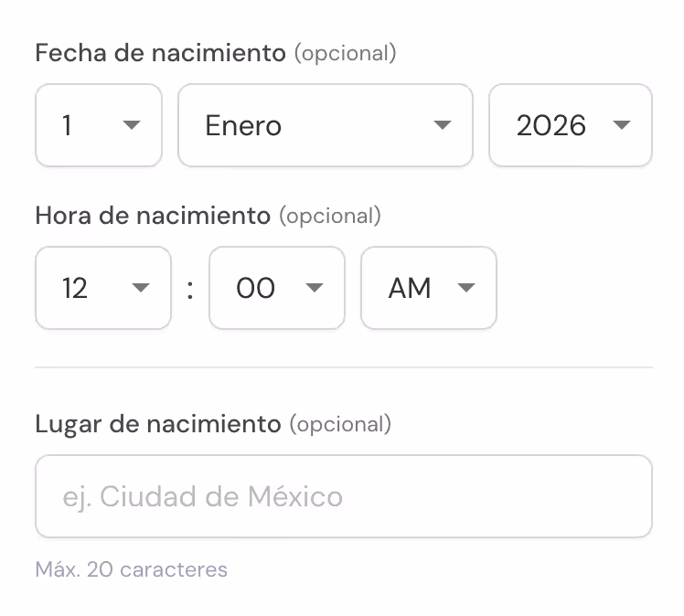Click the Máx. 20 caracteres hint text
684x616 pixels.
131,569
